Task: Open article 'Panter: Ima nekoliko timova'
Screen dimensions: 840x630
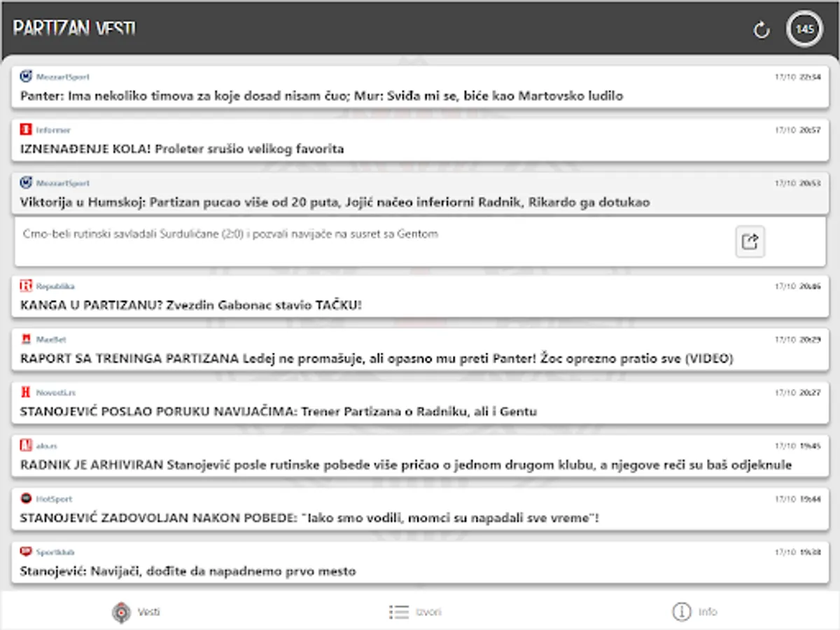Action: pyautogui.click(x=420, y=87)
